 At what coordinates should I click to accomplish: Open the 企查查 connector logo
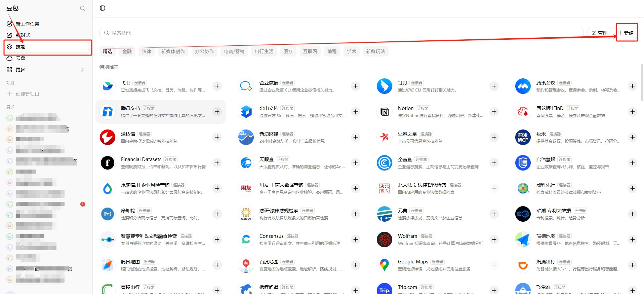coord(385,163)
